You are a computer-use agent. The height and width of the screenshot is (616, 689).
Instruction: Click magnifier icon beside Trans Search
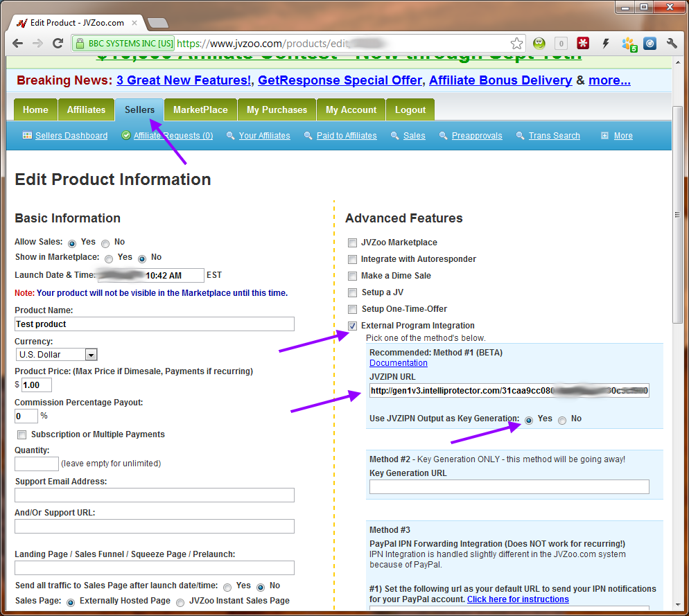521,135
